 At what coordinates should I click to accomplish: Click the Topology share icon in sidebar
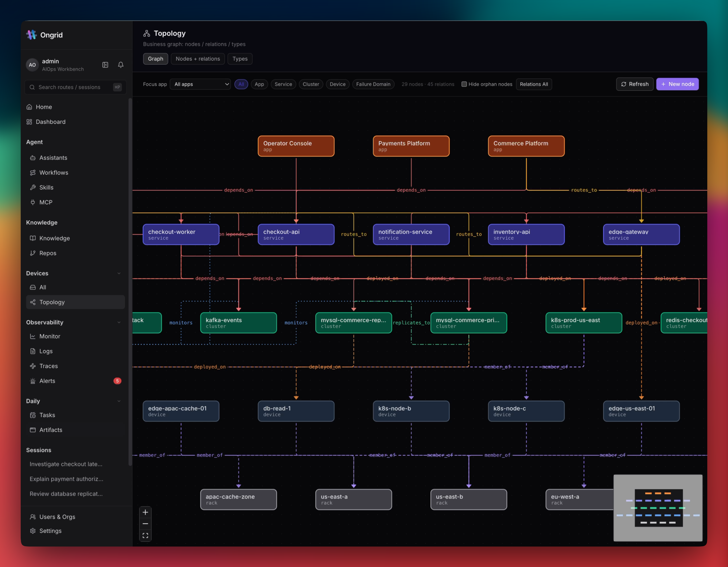click(33, 302)
